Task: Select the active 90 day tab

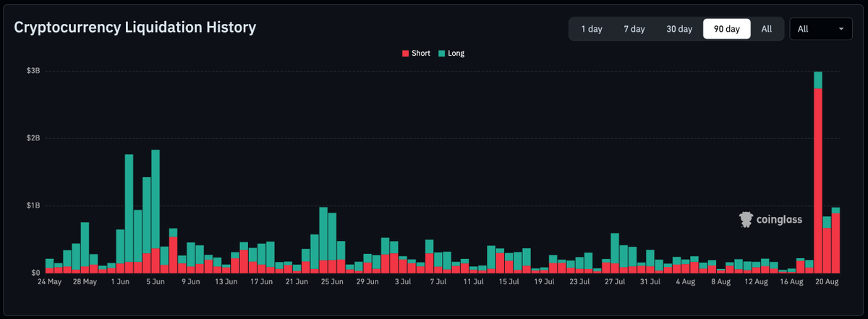Action: click(x=727, y=29)
